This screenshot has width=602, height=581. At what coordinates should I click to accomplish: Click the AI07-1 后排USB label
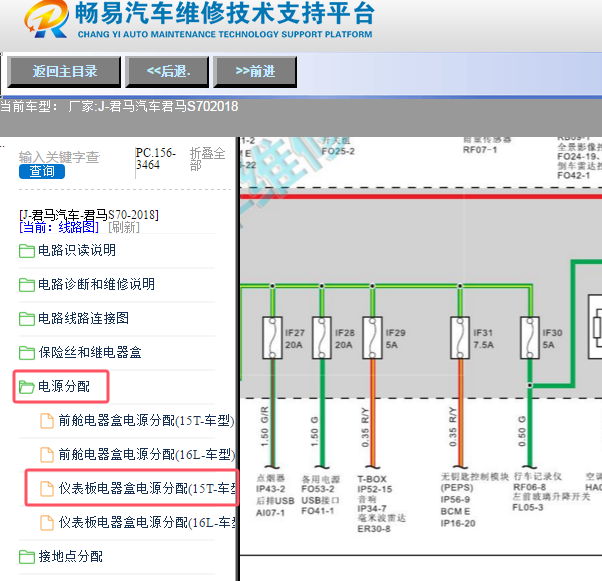(270, 513)
